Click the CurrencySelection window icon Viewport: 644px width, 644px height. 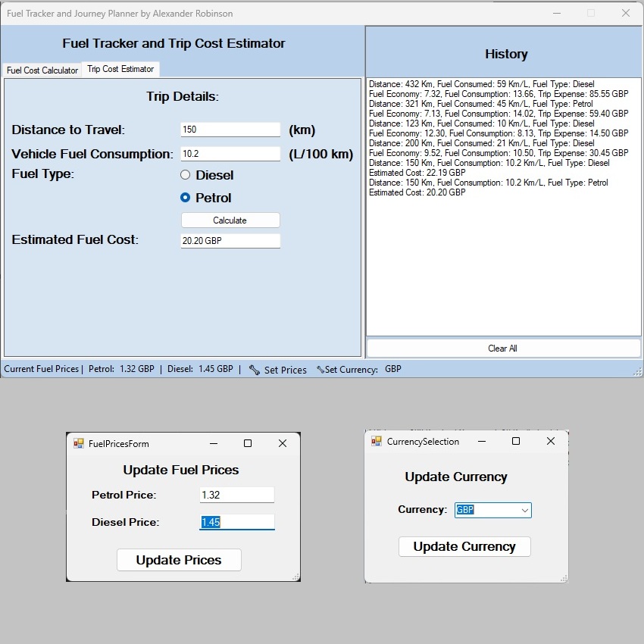(x=377, y=441)
